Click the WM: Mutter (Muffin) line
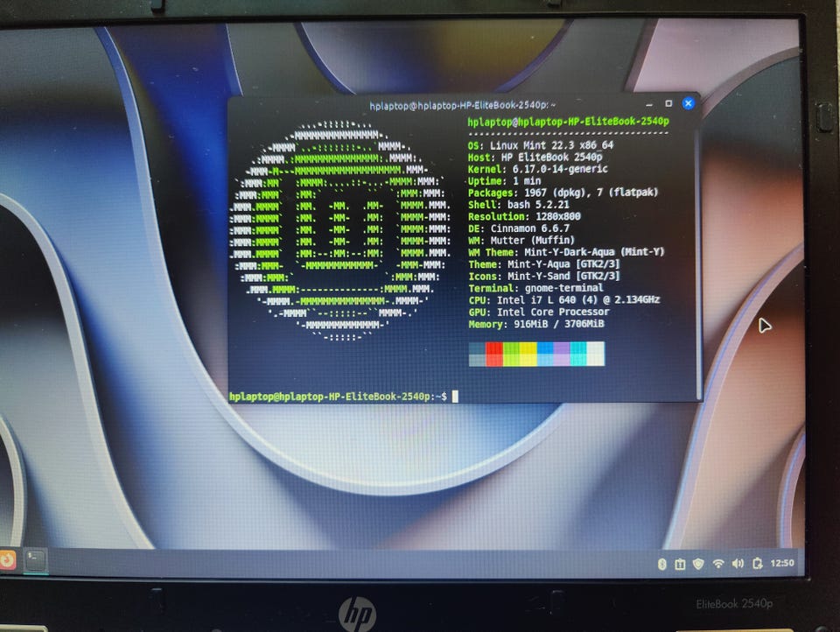The height and width of the screenshot is (632, 840). click(521, 240)
